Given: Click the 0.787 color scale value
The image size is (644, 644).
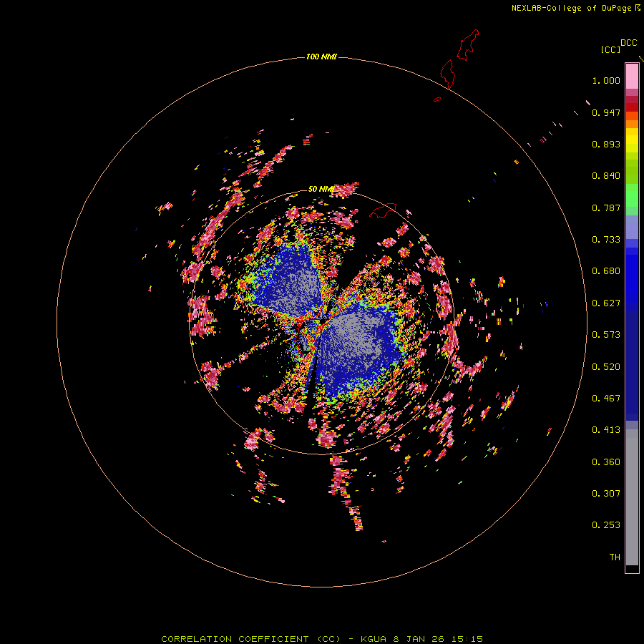Looking at the screenshot, I should tap(606, 208).
